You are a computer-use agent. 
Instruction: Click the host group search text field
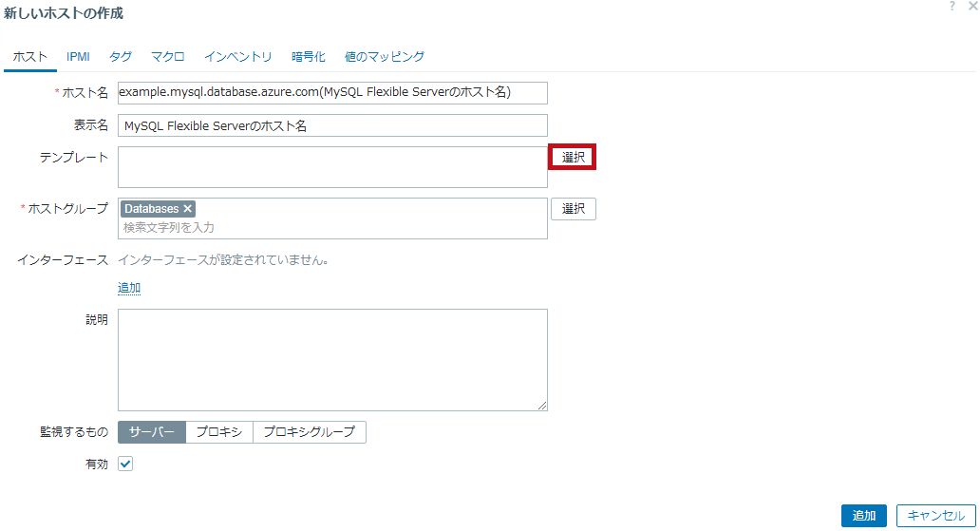click(332, 228)
